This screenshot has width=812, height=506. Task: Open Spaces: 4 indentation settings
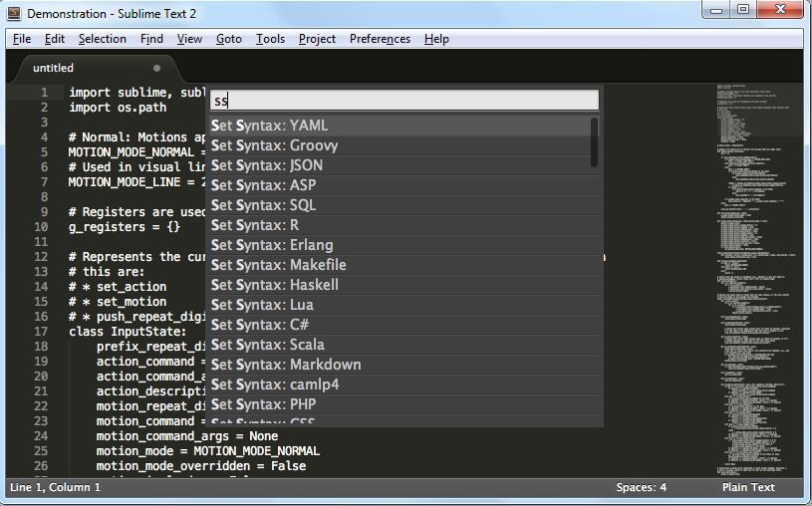point(641,487)
